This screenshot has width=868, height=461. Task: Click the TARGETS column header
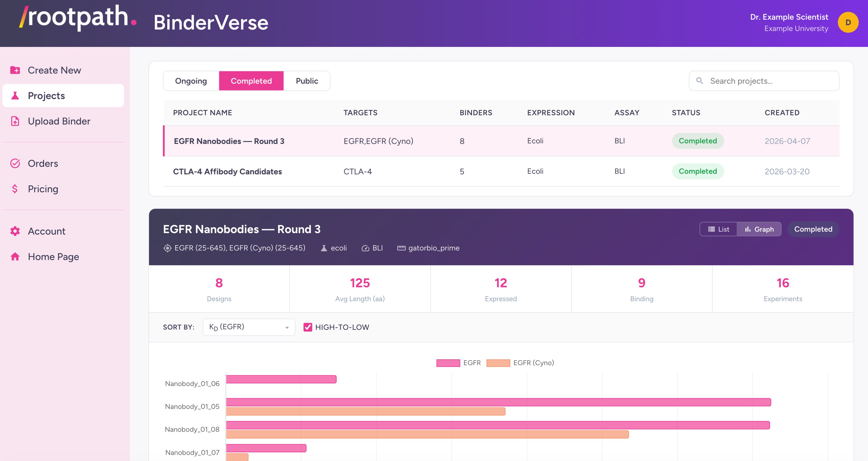click(360, 113)
